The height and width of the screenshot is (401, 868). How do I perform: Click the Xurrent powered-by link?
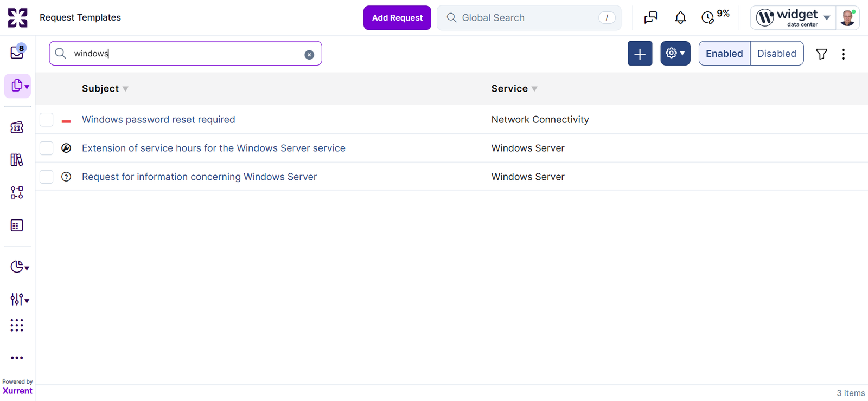[x=17, y=391]
